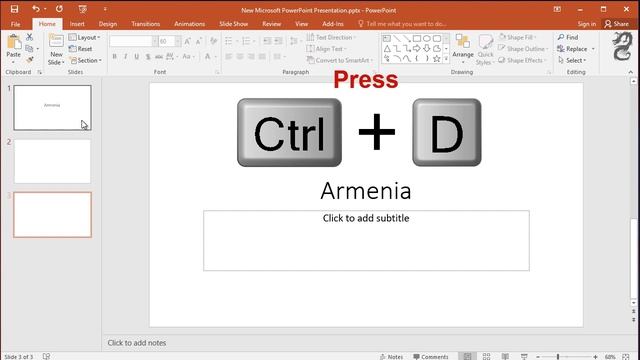Click the Bullets list icon

click(x=229, y=41)
